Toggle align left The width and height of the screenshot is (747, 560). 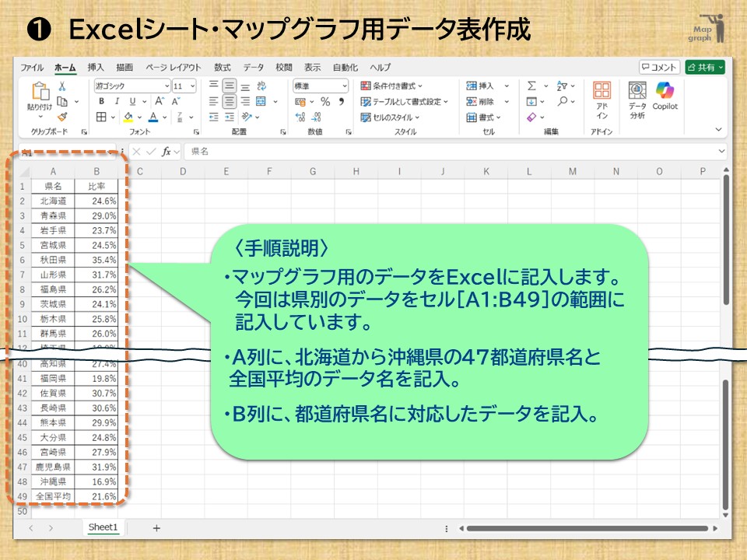point(214,101)
